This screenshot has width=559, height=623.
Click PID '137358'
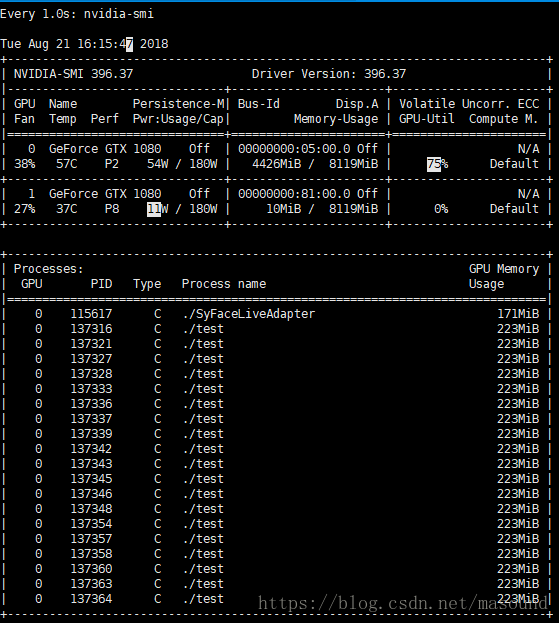(x=91, y=554)
